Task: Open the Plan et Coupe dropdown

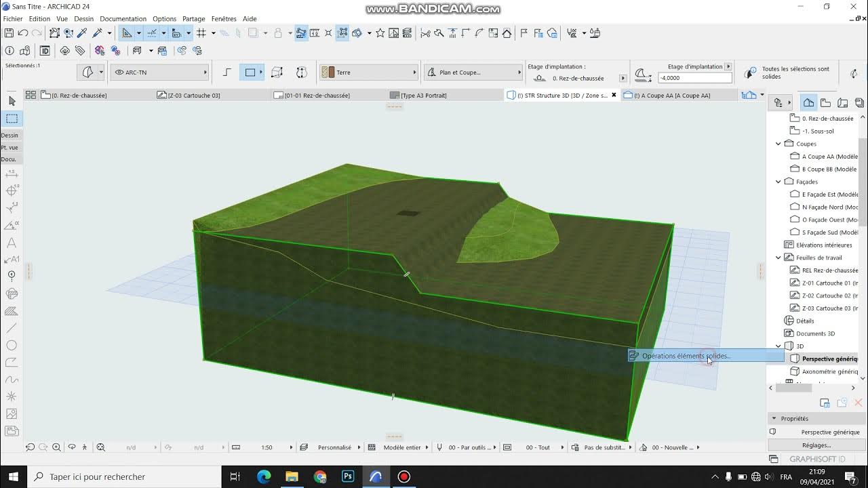Action: [473, 73]
